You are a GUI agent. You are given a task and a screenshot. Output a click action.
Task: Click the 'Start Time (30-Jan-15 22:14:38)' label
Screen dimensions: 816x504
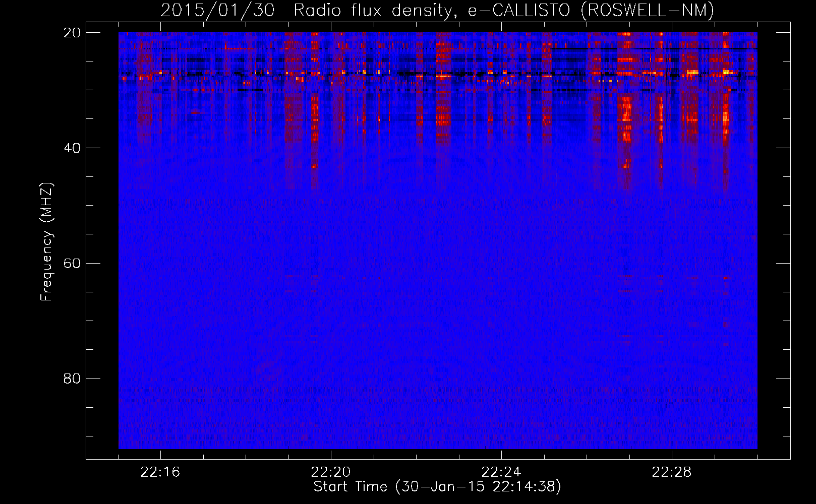437,487
